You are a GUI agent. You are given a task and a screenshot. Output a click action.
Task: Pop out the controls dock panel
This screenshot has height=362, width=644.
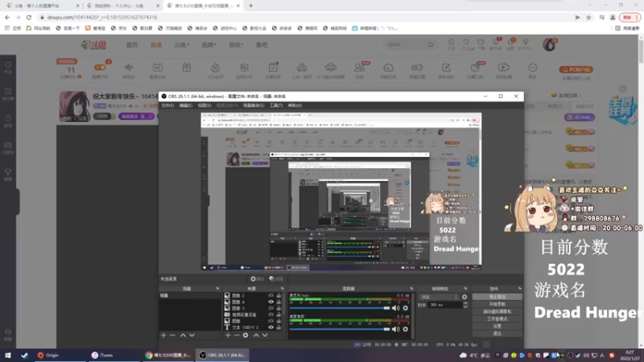[519, 289]
